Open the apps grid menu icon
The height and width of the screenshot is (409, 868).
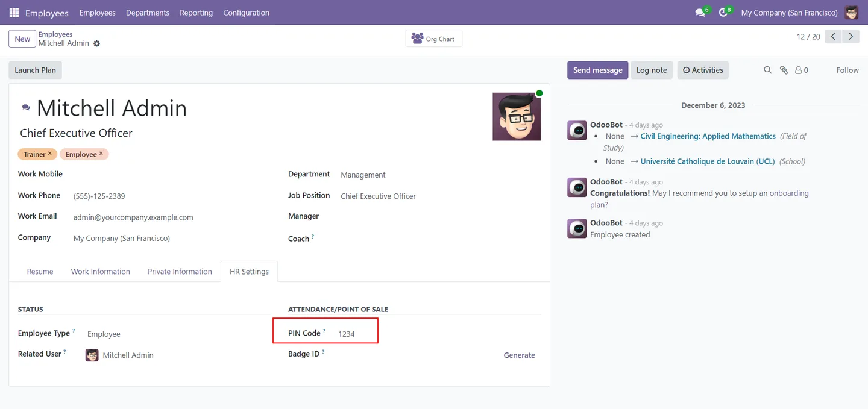[14, 13]
